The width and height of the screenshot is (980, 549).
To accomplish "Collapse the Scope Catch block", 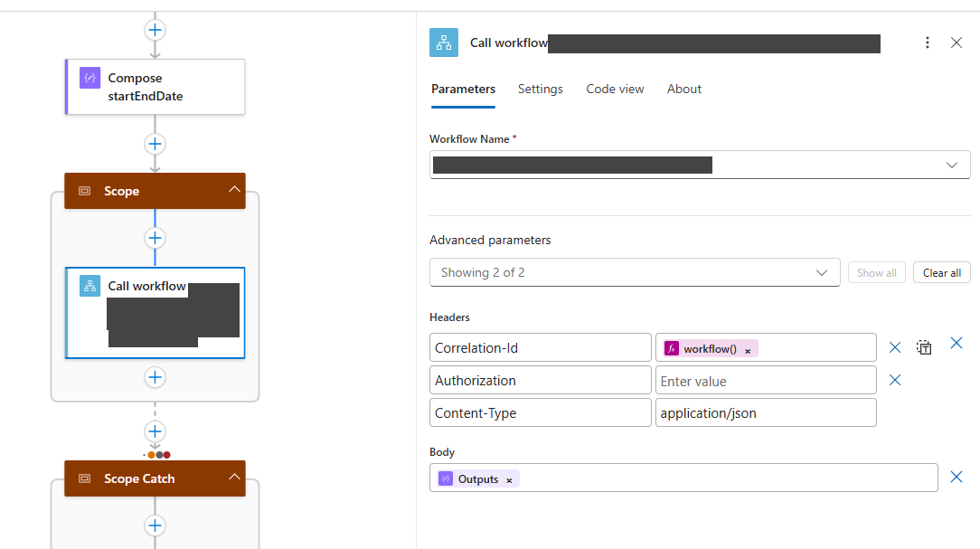I will coord(234,478).
